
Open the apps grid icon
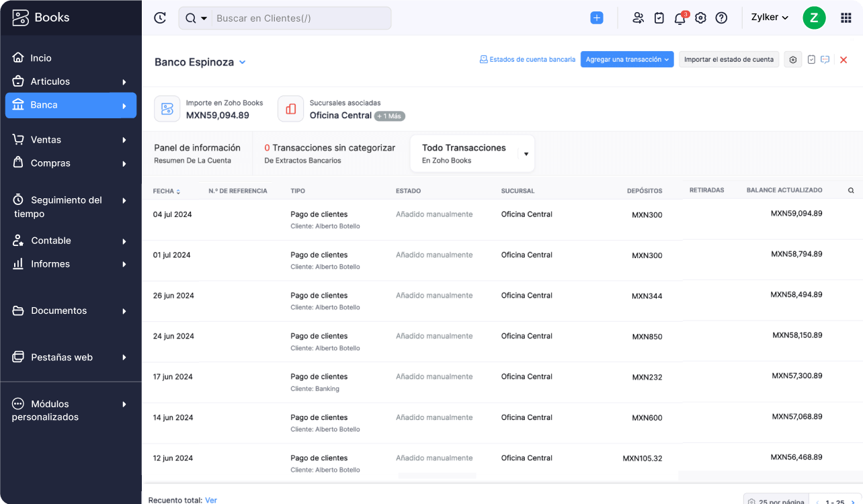846,18
